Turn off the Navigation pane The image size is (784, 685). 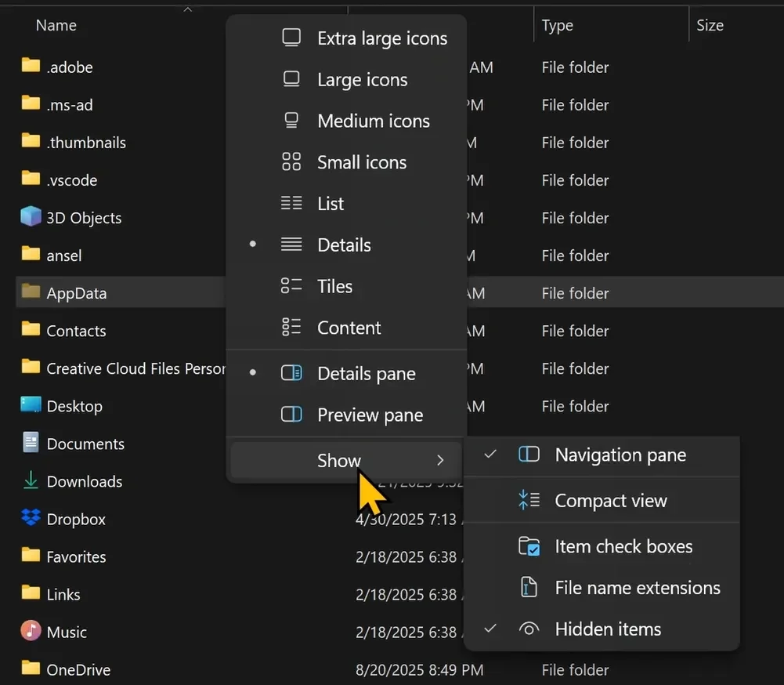point(620,455)
